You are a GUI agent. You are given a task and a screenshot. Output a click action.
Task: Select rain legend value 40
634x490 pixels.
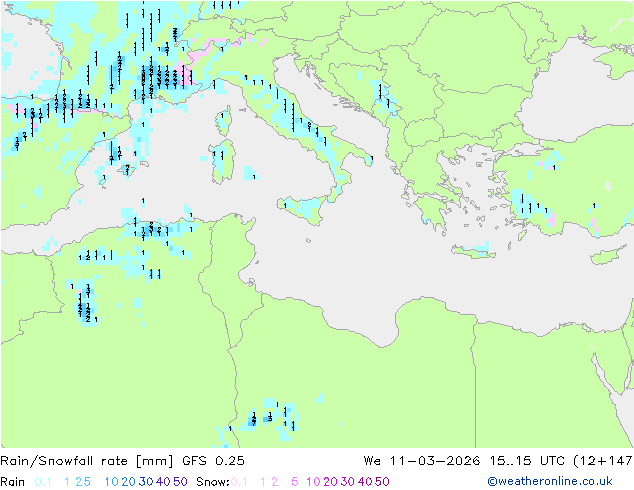[163, 482]
